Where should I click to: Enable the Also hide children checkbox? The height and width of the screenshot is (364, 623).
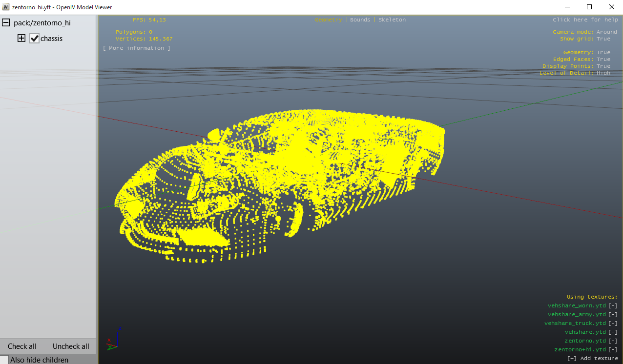coord(4,360)
